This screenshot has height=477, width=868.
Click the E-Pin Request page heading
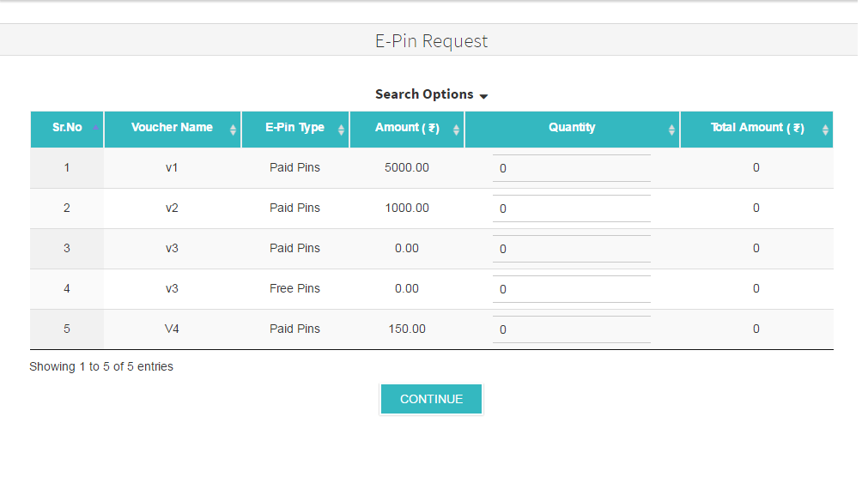431,41
